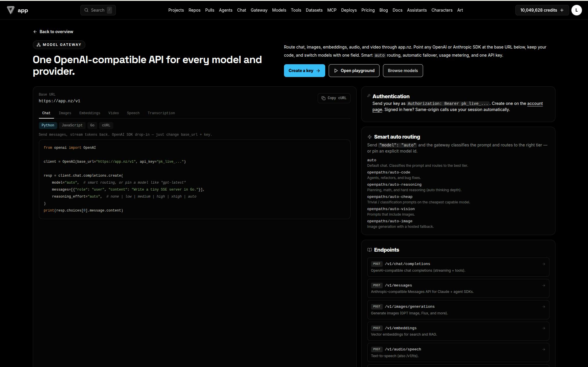
Task: Click the Create a key button
Action: pos(304,71)
